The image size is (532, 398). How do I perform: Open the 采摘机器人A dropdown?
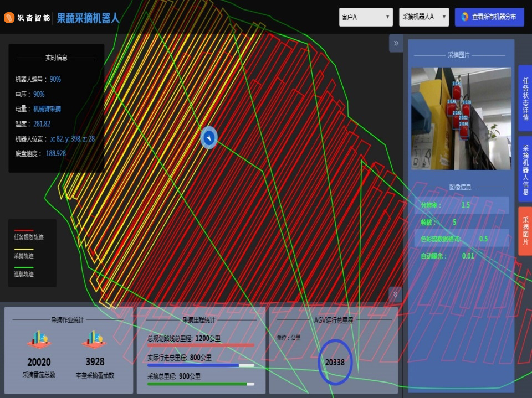(x=423, y=17)
